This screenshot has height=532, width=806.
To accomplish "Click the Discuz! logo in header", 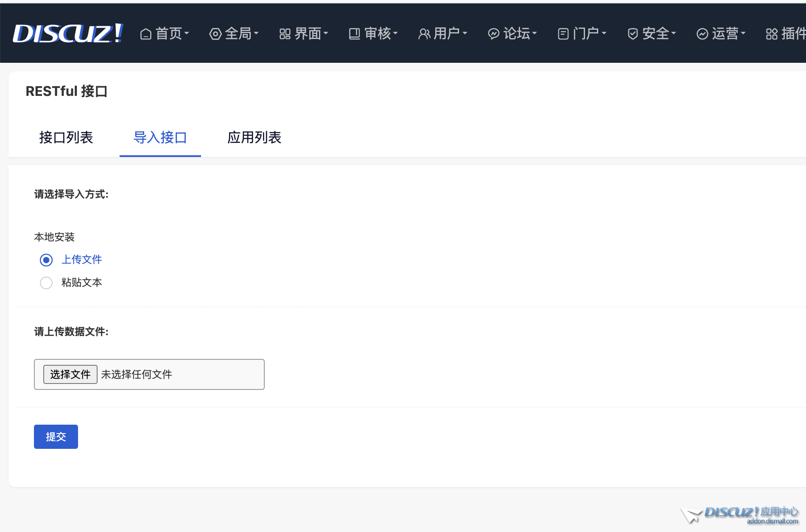I will [68, 33].
